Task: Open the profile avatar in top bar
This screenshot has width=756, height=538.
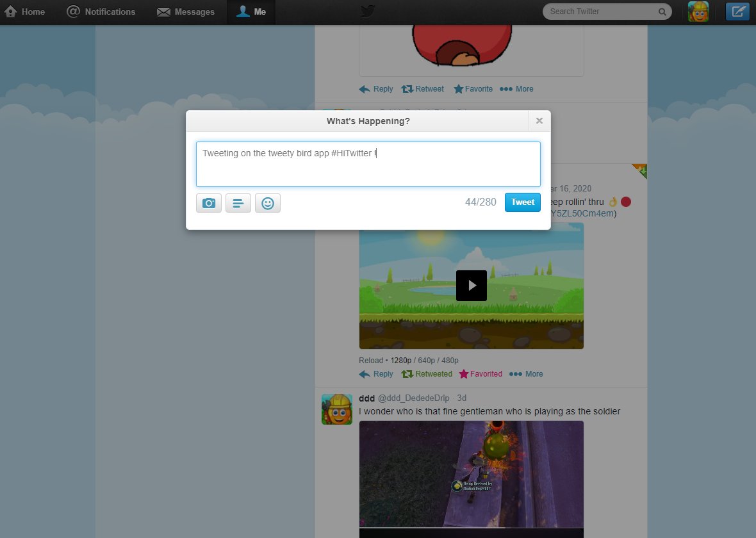Action: (x=698, y=12)
